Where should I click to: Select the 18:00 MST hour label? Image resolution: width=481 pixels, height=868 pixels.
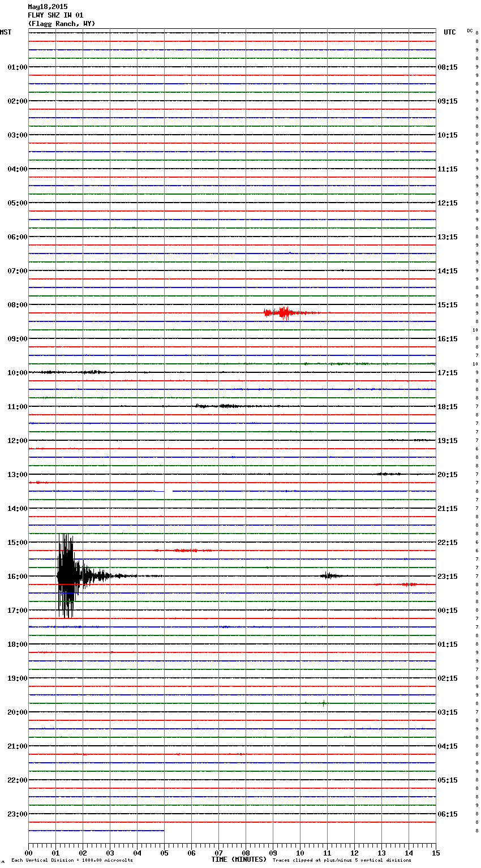(17, 644)
